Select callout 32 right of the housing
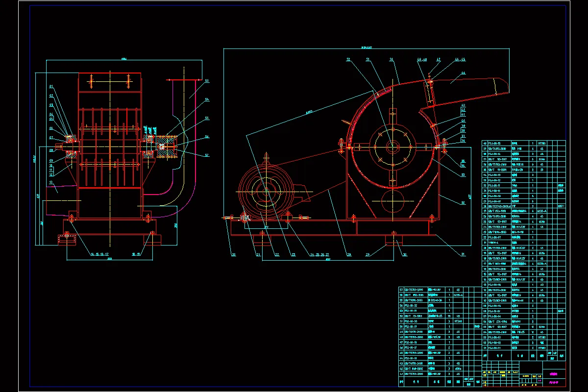The width and height of the screenshot is (588, 392). [464, 202]
